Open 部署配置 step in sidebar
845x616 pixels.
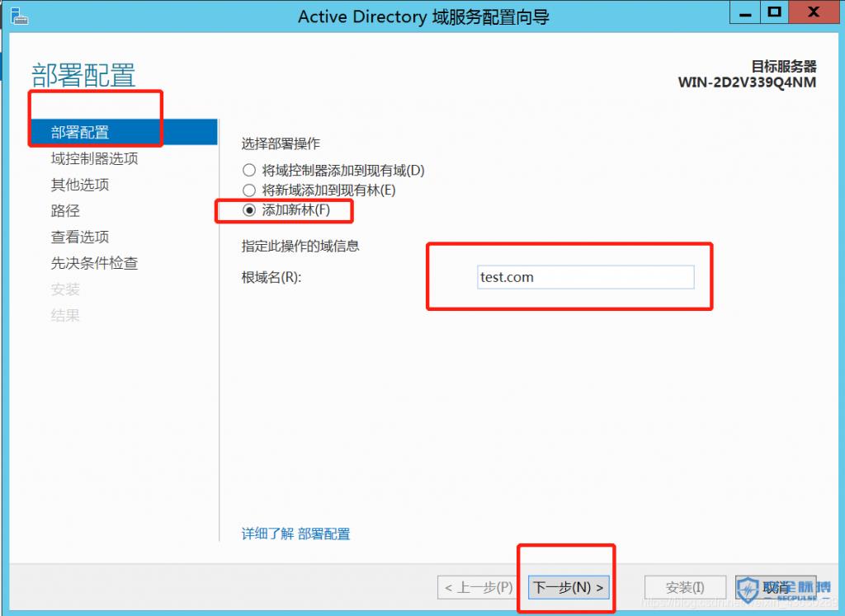click(x=124, y=132)
